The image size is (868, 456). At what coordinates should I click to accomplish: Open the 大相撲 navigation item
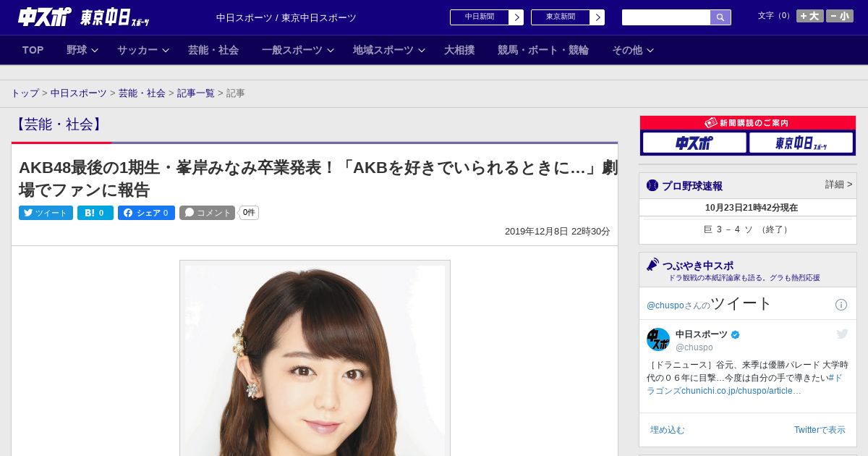point(459,50)
